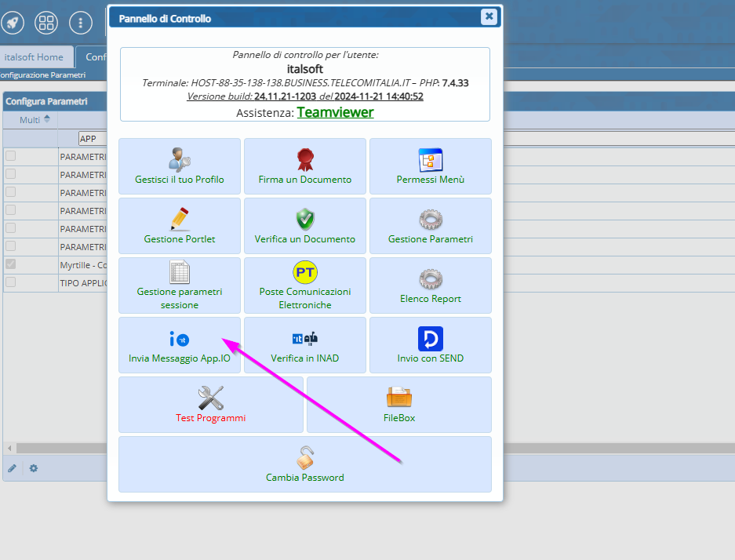
Task: Check the first PARAMETRI row checkbox
Action: 11,156
